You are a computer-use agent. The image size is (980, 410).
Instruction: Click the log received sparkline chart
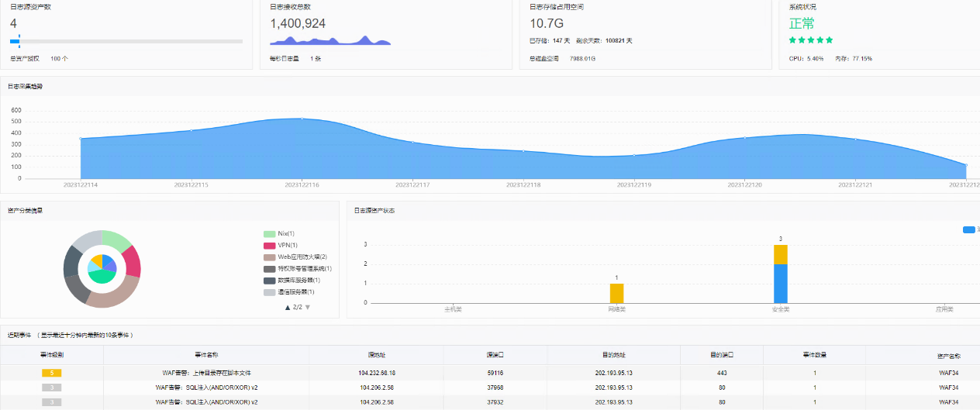pyautogui.click(x=330, y=40)
